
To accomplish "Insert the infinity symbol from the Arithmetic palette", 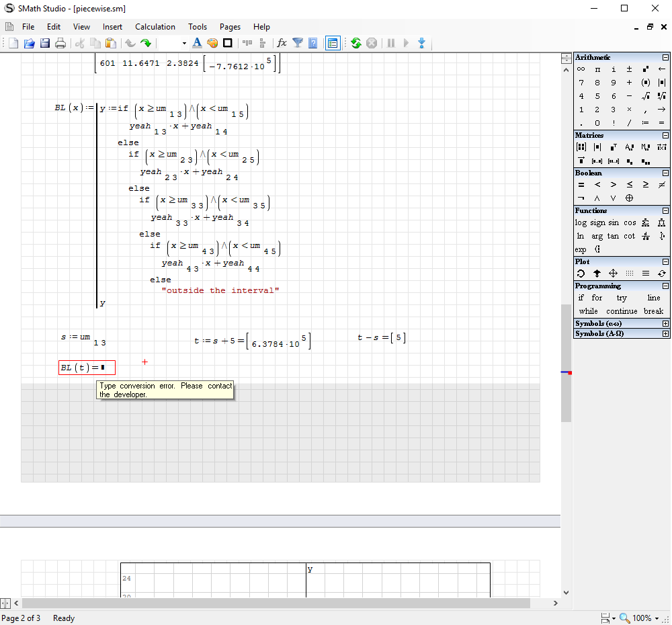I will coord(579,68).
